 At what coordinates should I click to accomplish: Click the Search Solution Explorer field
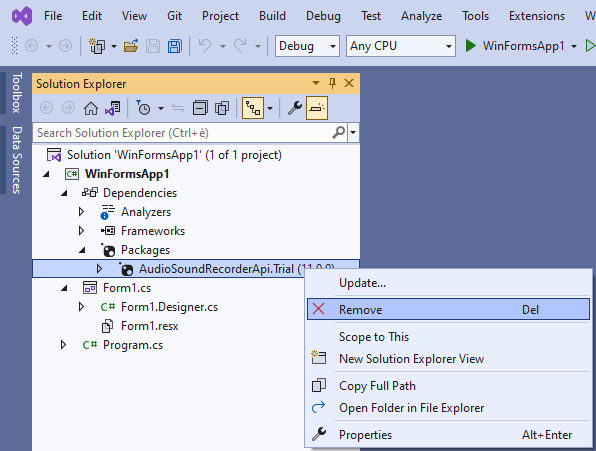click(184, 133)
